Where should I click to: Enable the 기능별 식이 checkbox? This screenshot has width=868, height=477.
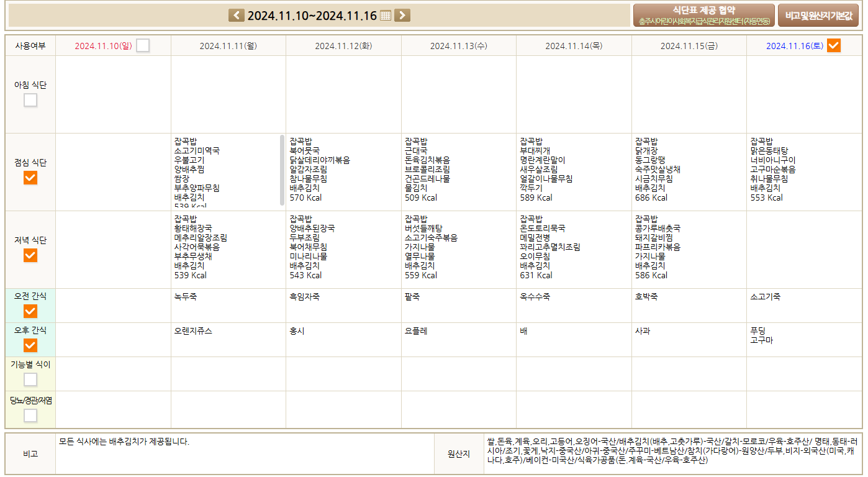30,379
